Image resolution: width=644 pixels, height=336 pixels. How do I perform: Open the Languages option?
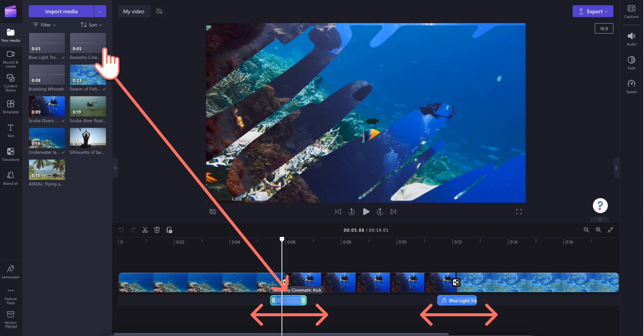[x=10, y=272]
